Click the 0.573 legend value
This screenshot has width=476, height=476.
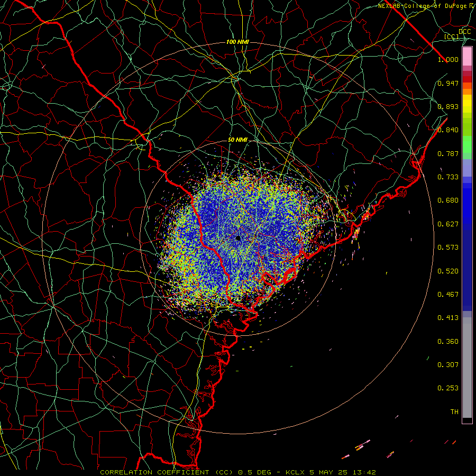[x=448, y=248]
